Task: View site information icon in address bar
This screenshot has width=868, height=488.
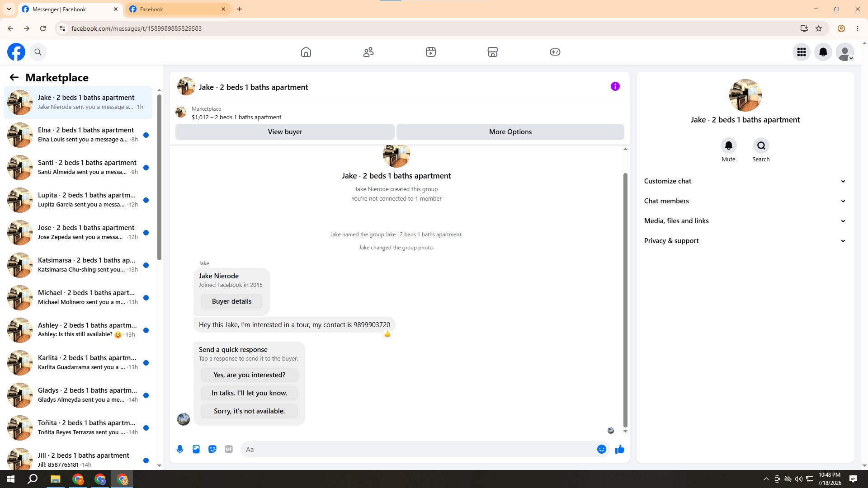Action: point(62,28)
